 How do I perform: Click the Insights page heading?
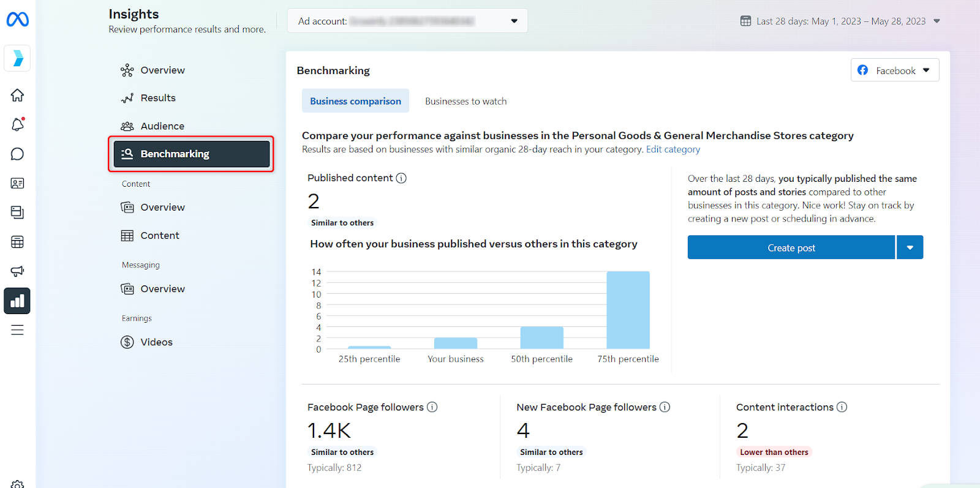134,14
